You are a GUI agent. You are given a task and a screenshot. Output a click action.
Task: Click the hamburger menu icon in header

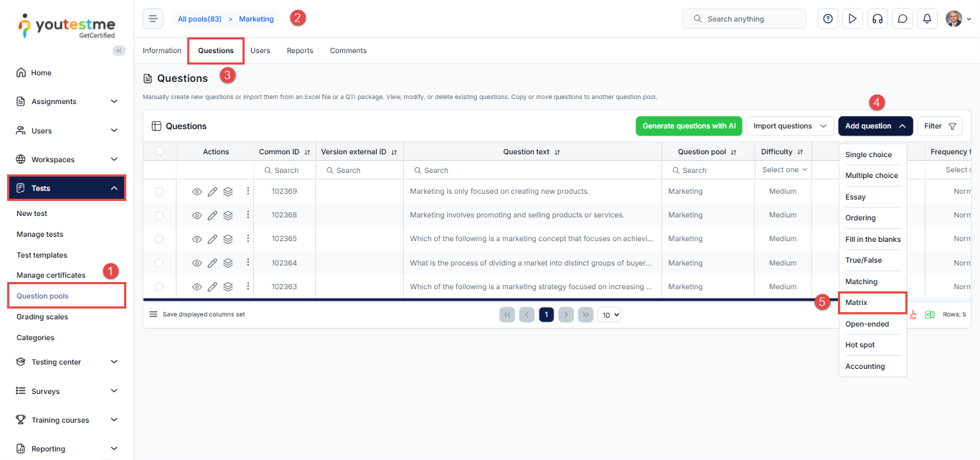click(153, 19)
